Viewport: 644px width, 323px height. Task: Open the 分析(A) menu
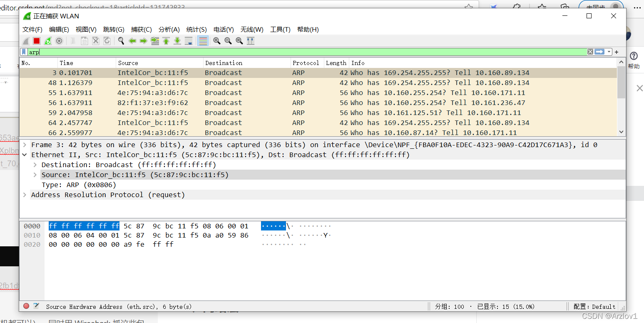pos(169,30)
